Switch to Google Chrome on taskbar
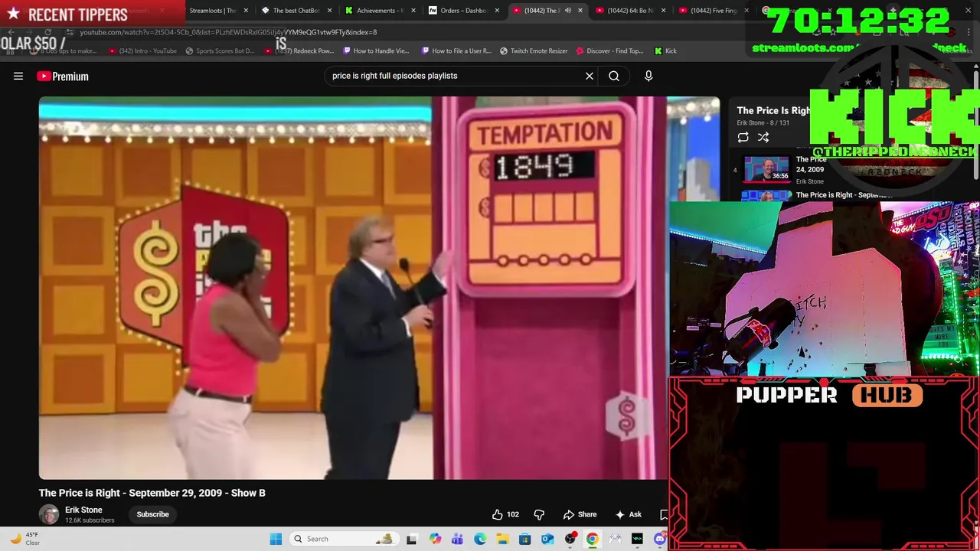 pos(593,539)
